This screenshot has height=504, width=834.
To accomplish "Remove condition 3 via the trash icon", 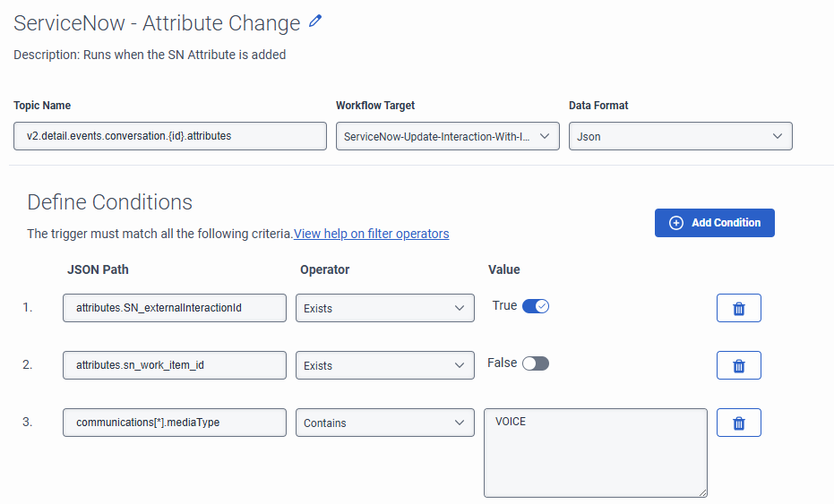I will point(738,423).
